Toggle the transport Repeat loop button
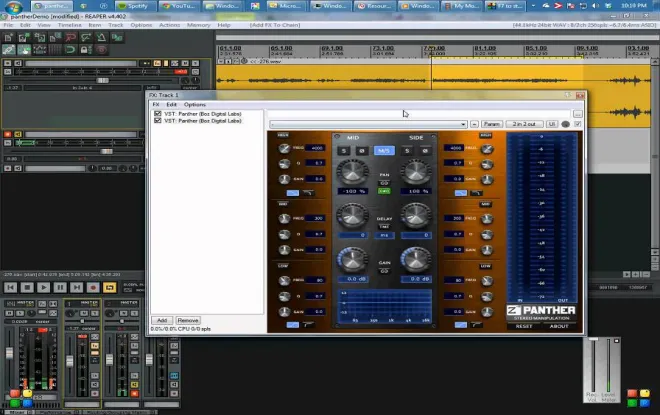 click(x=109, y=287)
